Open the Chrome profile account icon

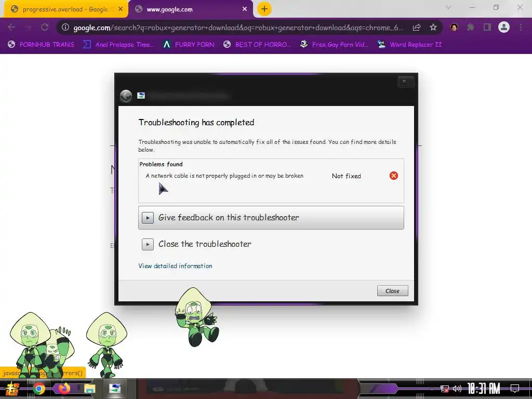point(504,28)
